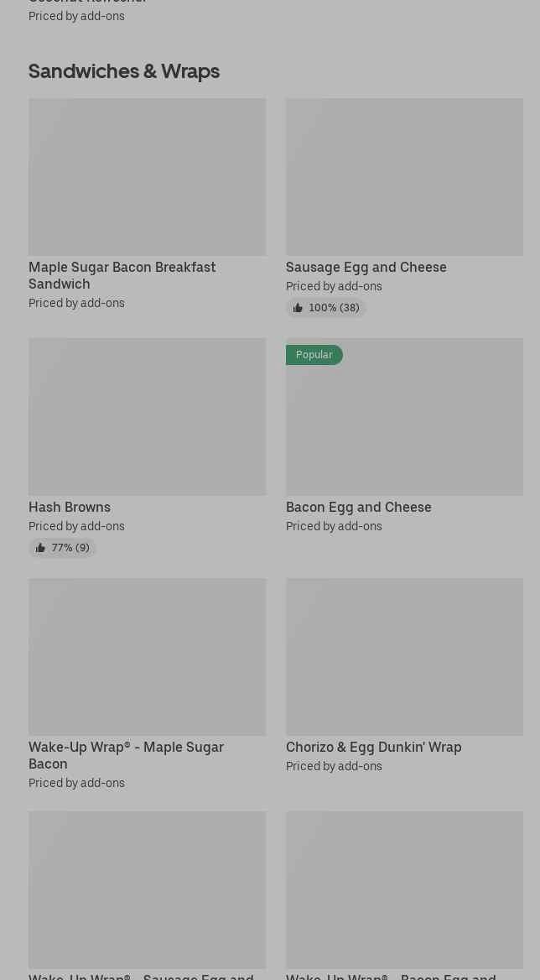This screenshot has width=540, height=980.
Task: Click the Maple Sugar Bacon Breakfast Sandwich title
Action: pyautogui.click(x=122, y=275)
